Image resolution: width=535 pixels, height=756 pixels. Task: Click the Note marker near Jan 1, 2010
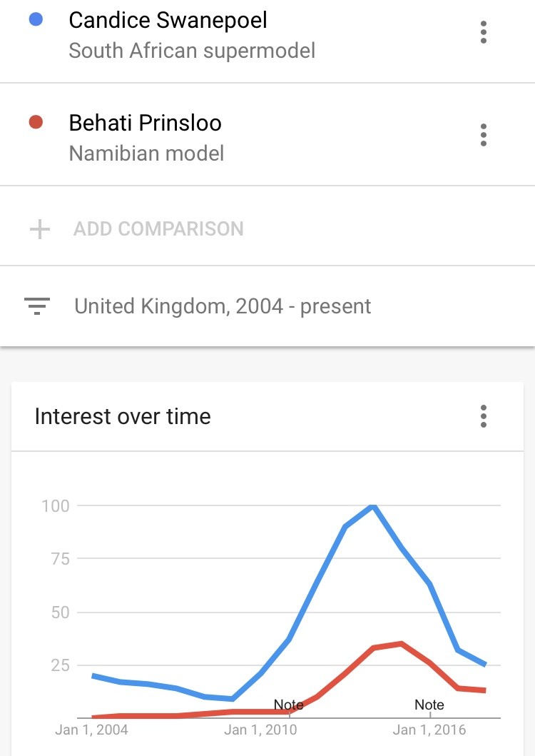coord(289,705)
